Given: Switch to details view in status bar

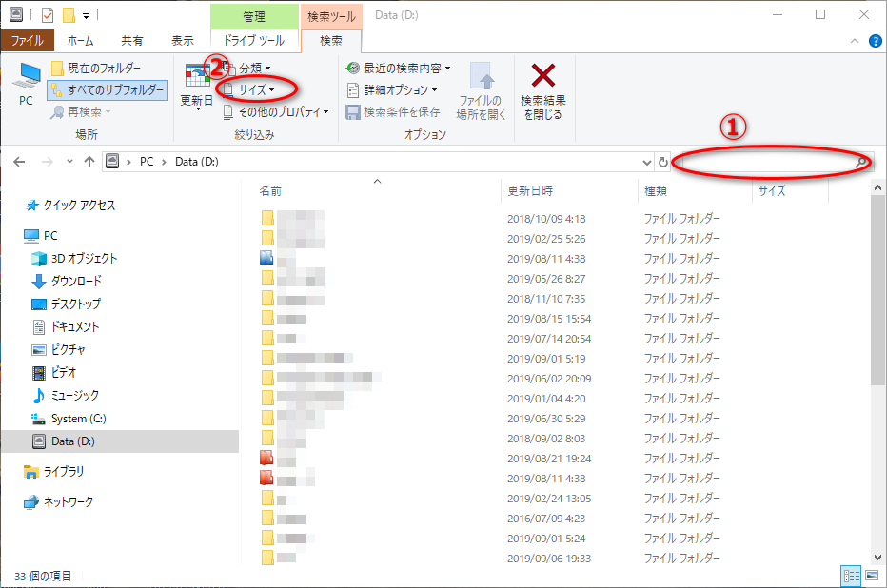Looking at the screenshot, I should (x=851, y=576).
